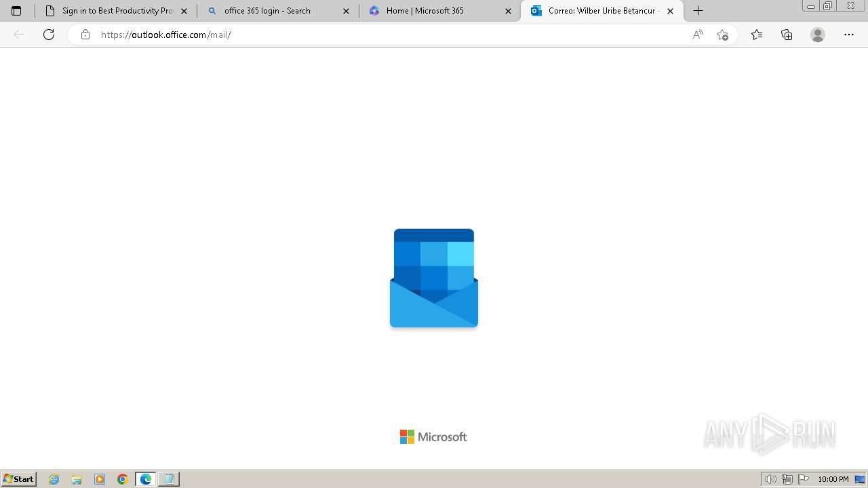
Task: Open network status tray icon
Action: click(787, 479)
